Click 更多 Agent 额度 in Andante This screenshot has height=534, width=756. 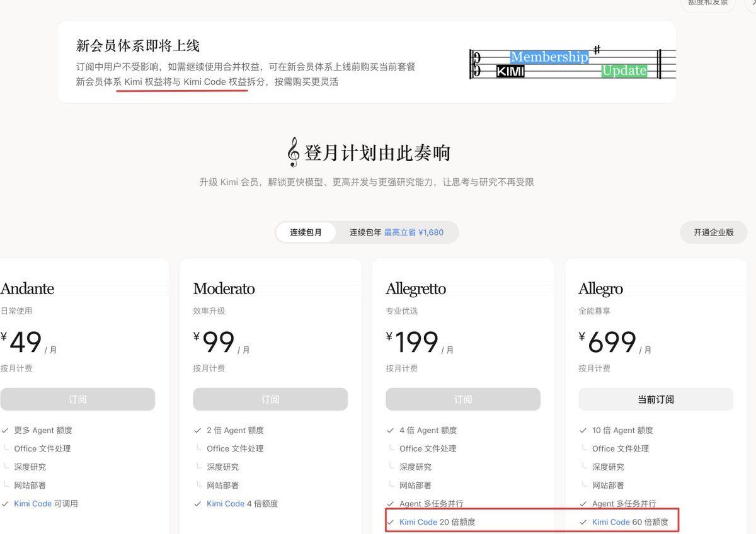click(x=43, y=431)
